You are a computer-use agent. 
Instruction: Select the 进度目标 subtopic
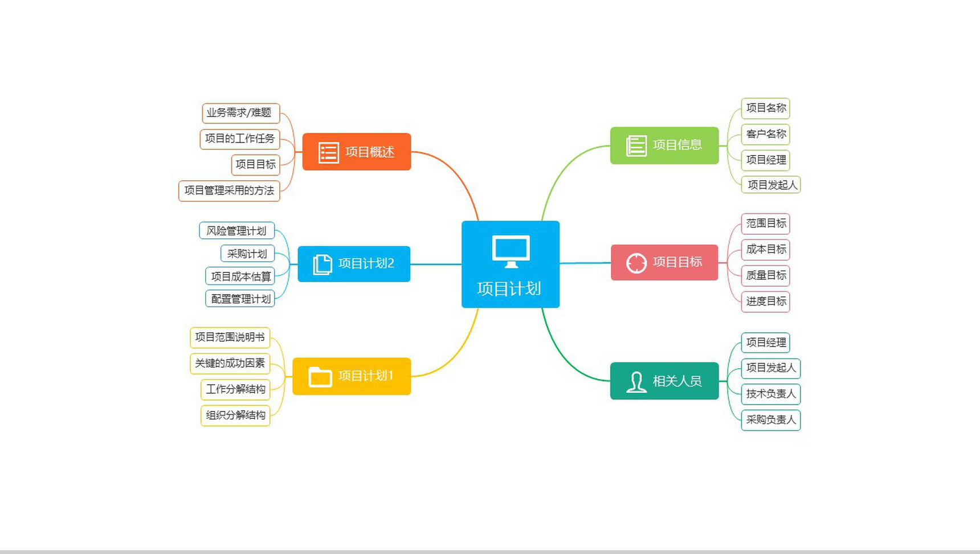765,302
